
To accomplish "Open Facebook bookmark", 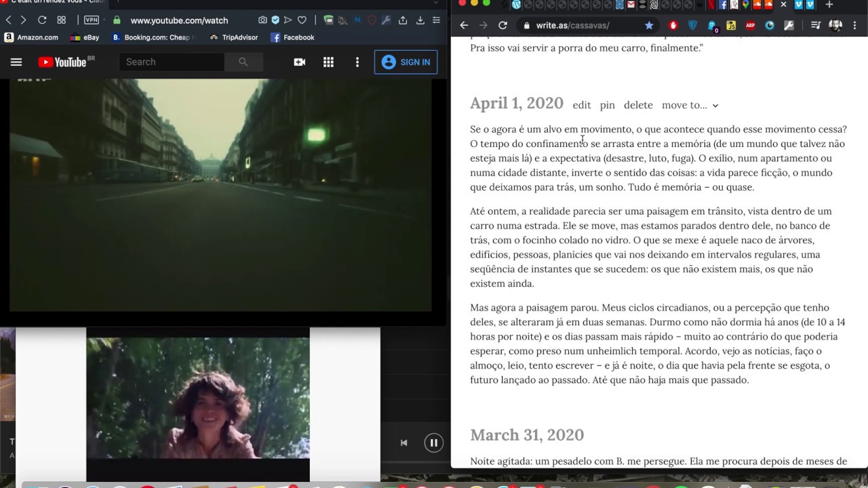I will click(x=293, y=37).
